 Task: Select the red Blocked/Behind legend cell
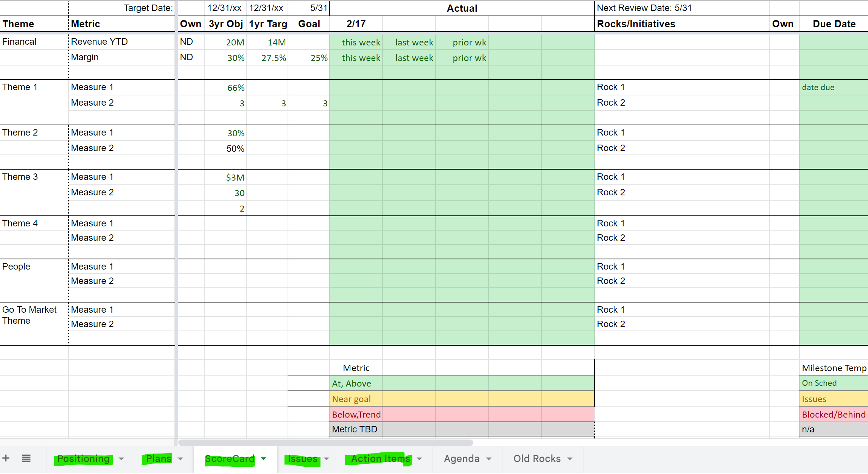833,415
